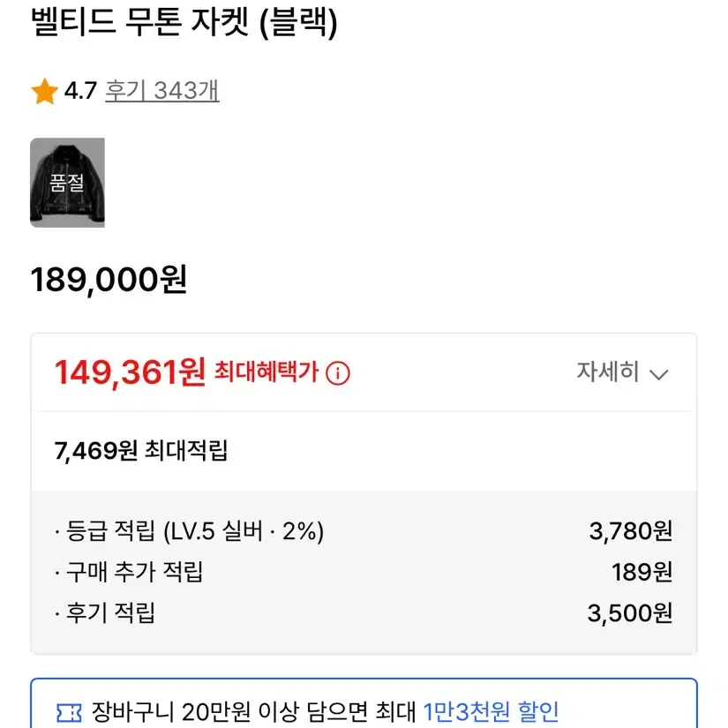
Task: Click the 4.7 rating score
Action: (x=81, y=91)
